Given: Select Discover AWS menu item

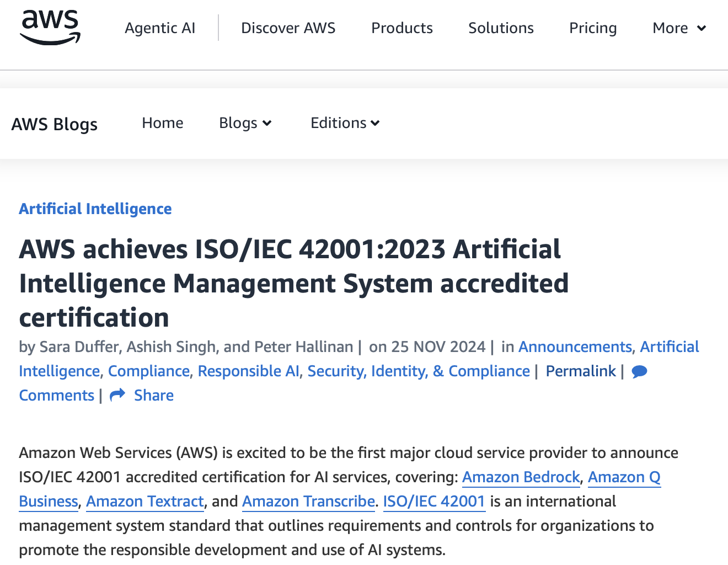Looking at the screenshot, I should [x=288, y=28].
